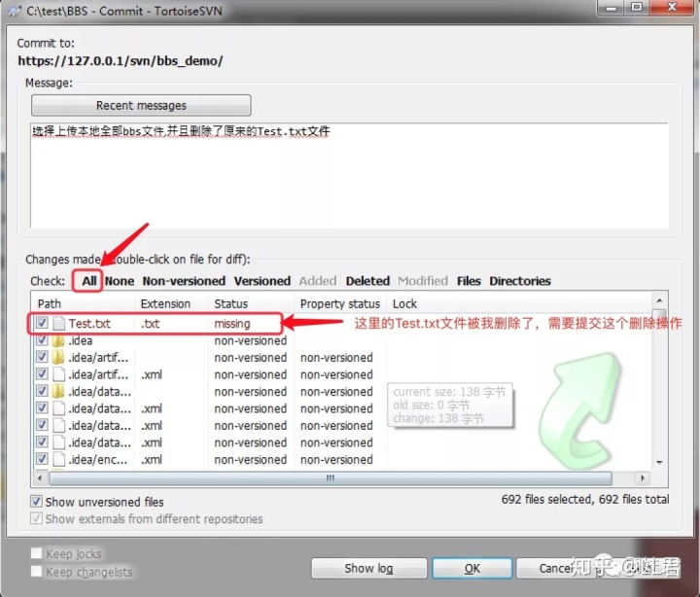Image resolution: width=700 pixels, height=597 pixels.
Task: Click horizontal scrollbar right arrow
Action: [x=643, y=478]
